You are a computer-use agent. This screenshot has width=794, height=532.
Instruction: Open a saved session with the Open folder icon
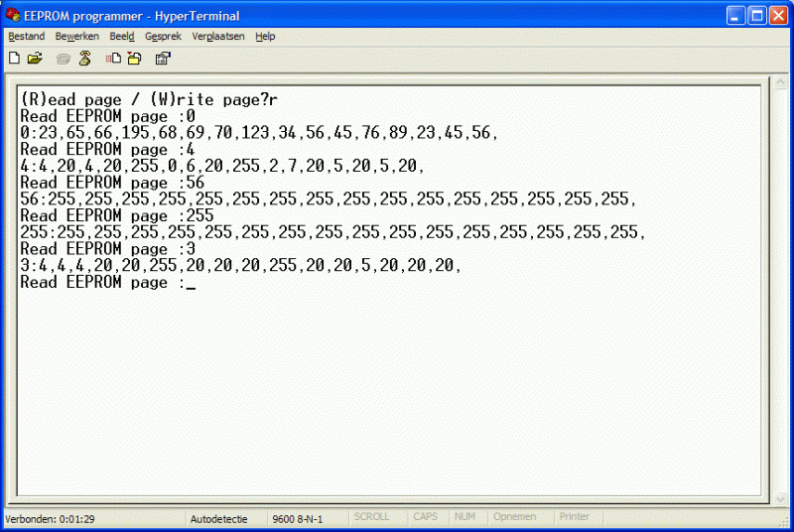(35, 59)
